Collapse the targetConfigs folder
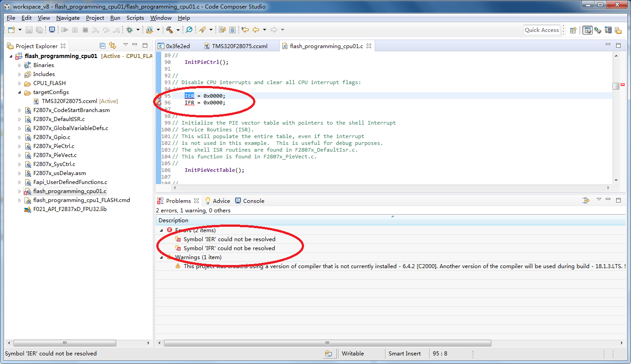The height and width of the screenshot is (364, 631). click(19, 92)
